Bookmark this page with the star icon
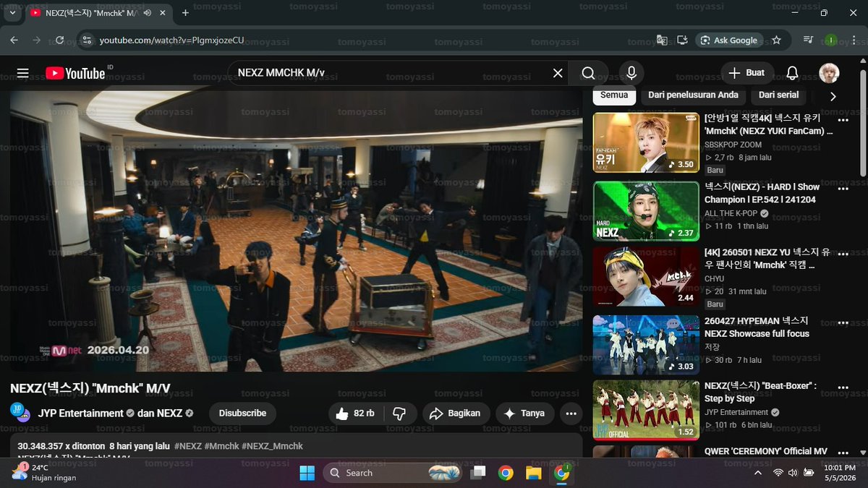 click(776, 40)
